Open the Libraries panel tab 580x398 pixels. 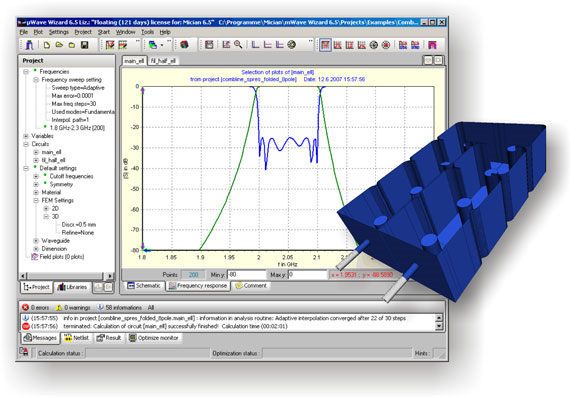[x=72, y=287]
